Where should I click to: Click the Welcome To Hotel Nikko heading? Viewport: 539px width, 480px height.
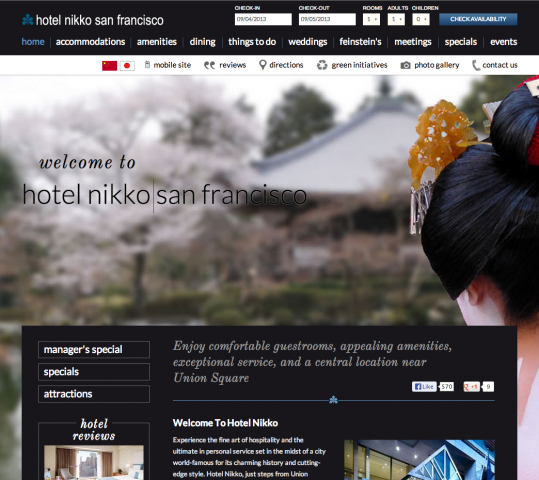pyautogui.click(x=225, y=423)
